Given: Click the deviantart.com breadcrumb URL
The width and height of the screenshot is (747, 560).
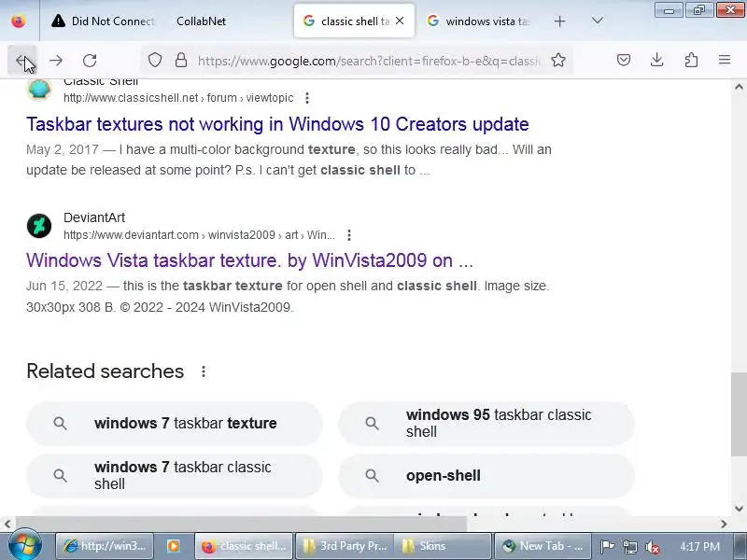Looking at the screenshot, I should click(199, 235).
